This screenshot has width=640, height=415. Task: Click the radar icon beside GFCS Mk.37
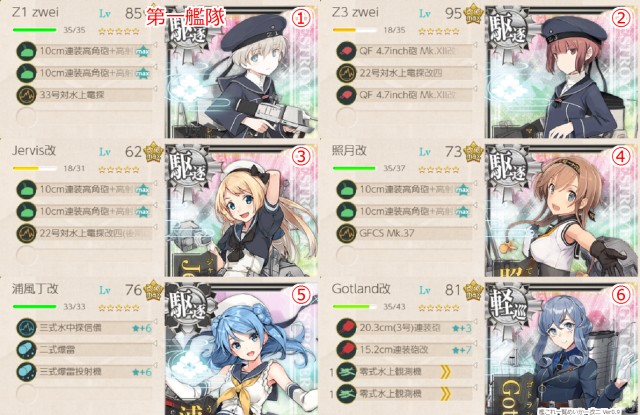click(x=346, y=233)
